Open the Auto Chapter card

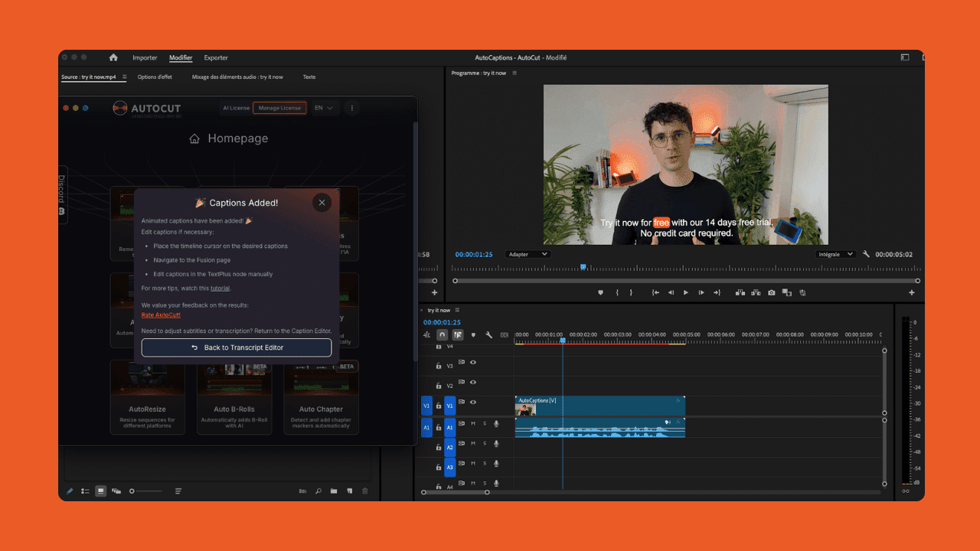coord(321,397)
